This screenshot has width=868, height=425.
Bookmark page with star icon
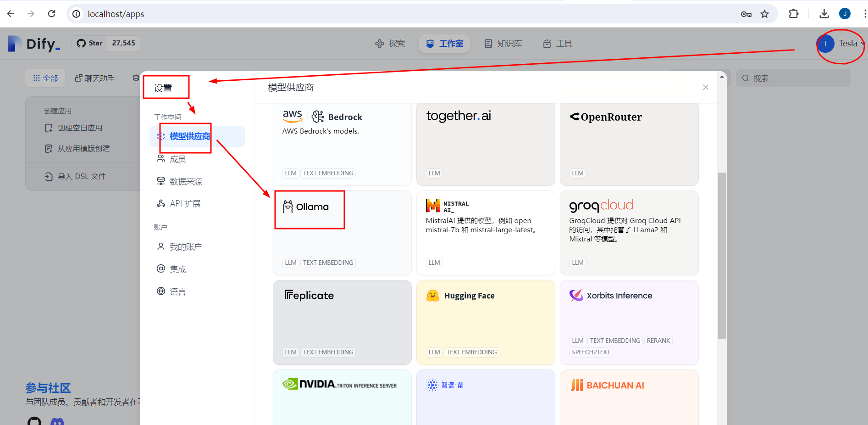[x=764, y=14]
